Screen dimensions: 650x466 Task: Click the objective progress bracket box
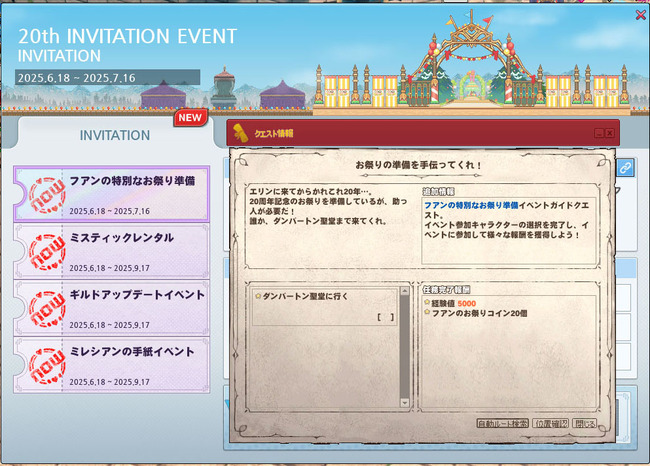(x=386, y=318)
